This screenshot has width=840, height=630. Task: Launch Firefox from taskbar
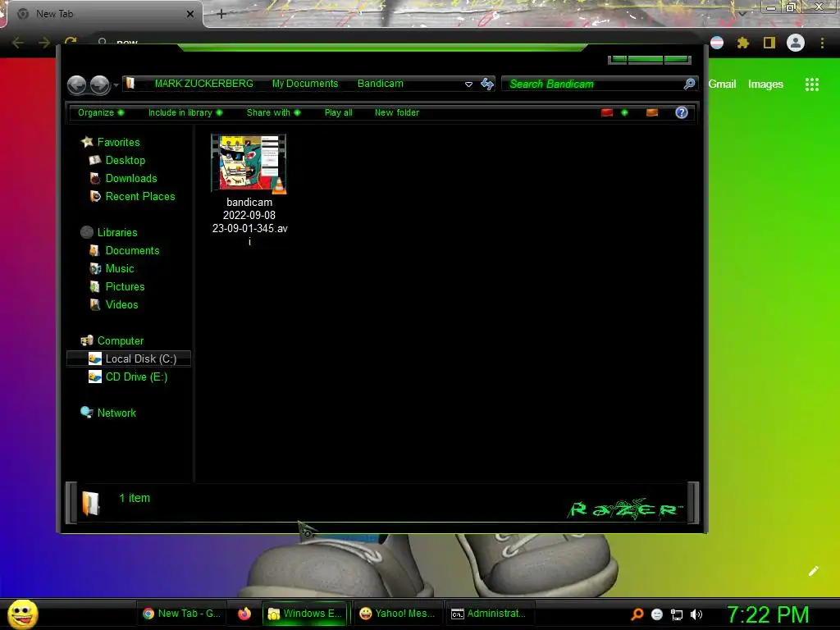click(244, 614)
